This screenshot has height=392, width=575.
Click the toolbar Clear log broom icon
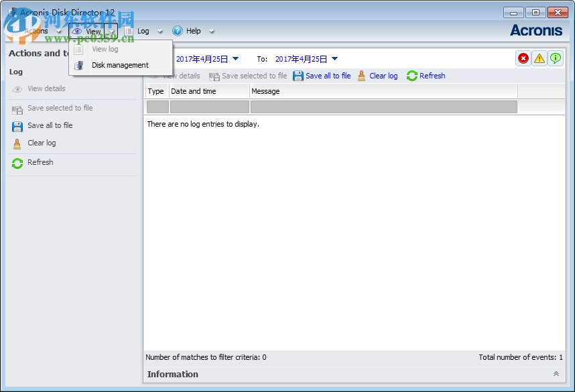point(362,76)
